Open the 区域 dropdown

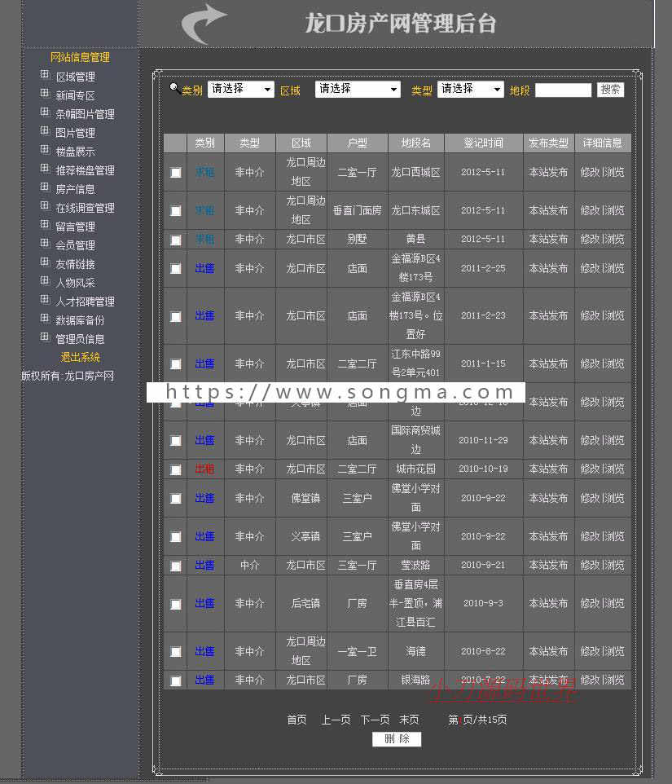(358, 89)
